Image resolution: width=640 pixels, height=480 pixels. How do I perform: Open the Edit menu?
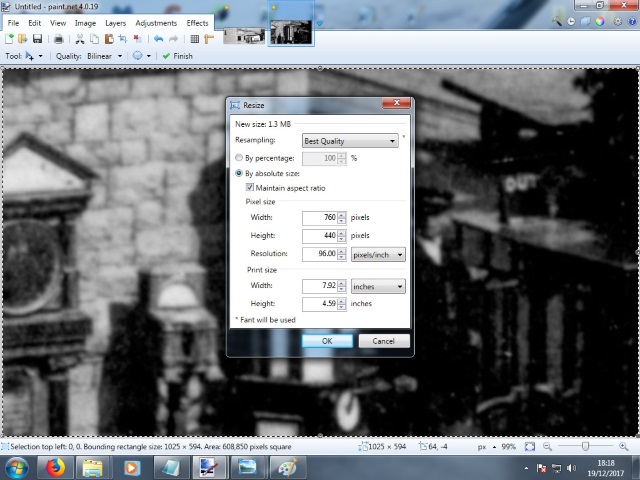pyautogui.click(x=34, y=23)
